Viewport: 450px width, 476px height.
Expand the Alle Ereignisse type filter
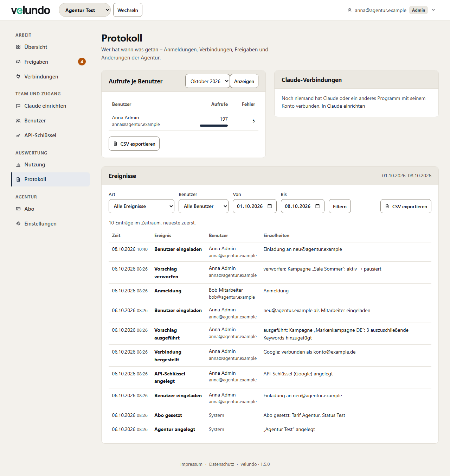click(141, 206)
